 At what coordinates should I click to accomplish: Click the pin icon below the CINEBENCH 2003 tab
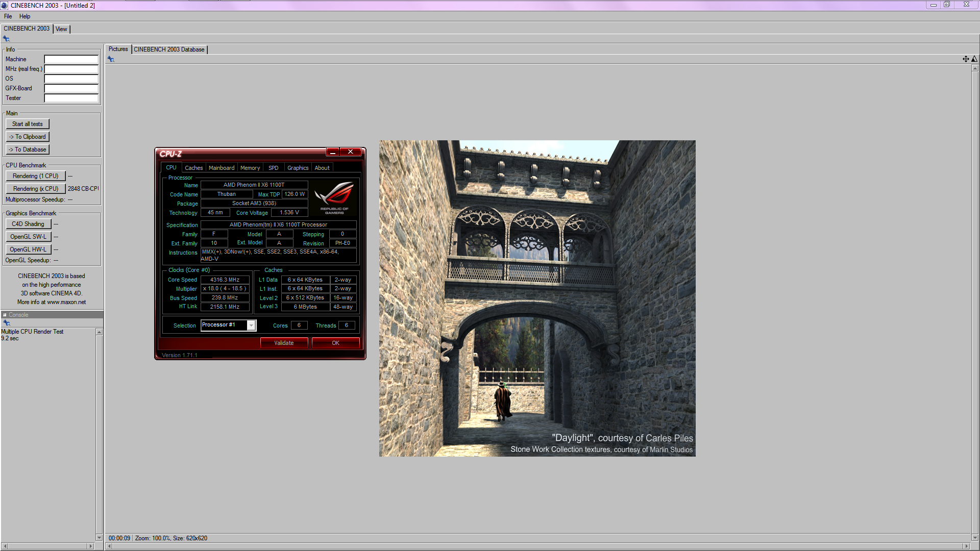[6, 39]
